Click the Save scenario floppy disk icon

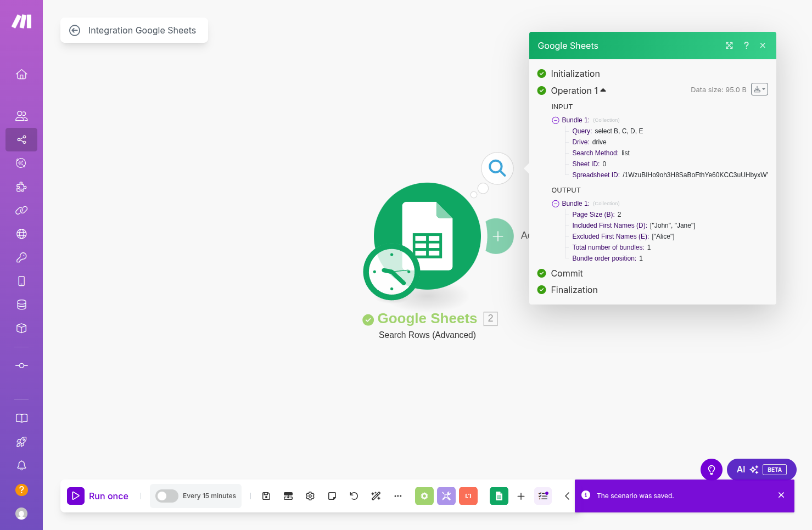coord(266,496)
